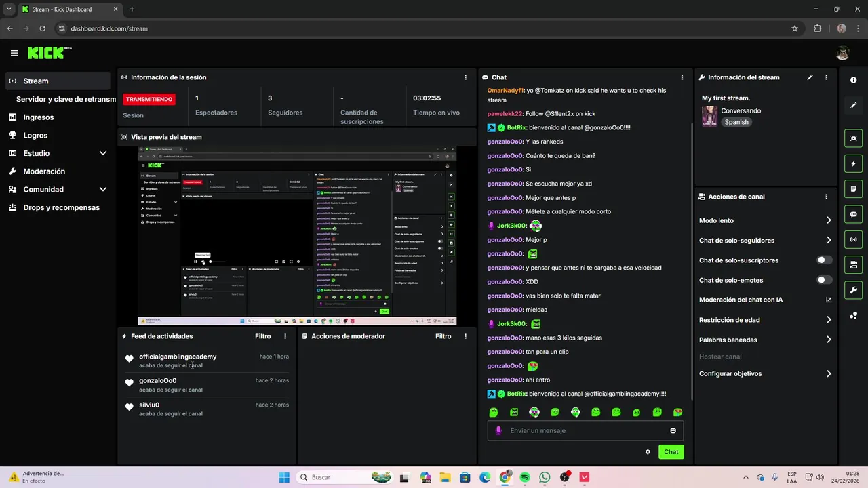Click the Chrome address bar URL
The width and height of the screenshot is (868, 488).
[109, 28]
